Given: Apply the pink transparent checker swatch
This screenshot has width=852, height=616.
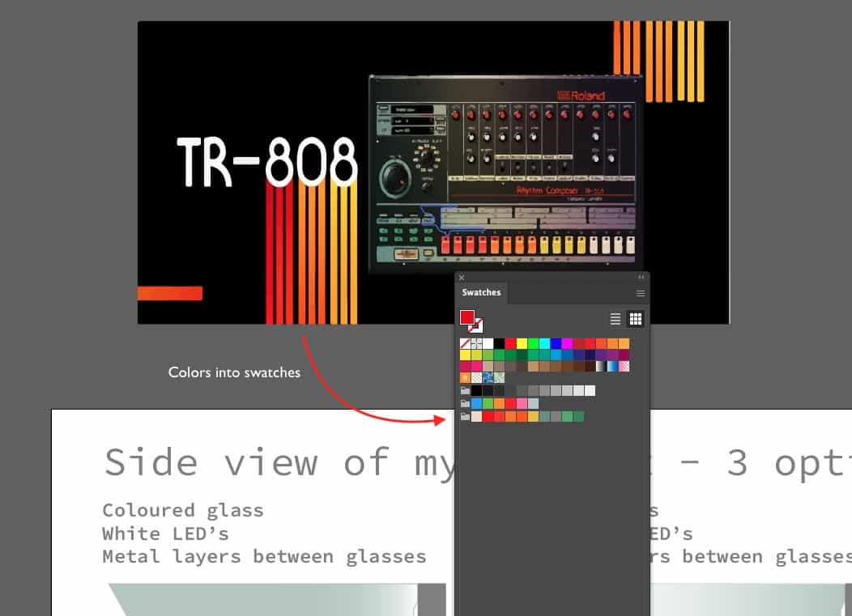Looking at the screenshot, I should pyautogui.click(x=624, y=366).
